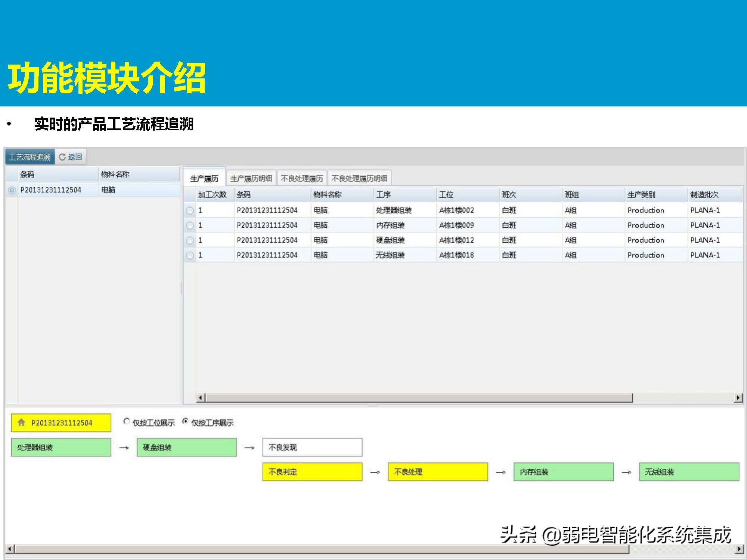
Task: Click the 返回 button
Action: tap(71, 157)
